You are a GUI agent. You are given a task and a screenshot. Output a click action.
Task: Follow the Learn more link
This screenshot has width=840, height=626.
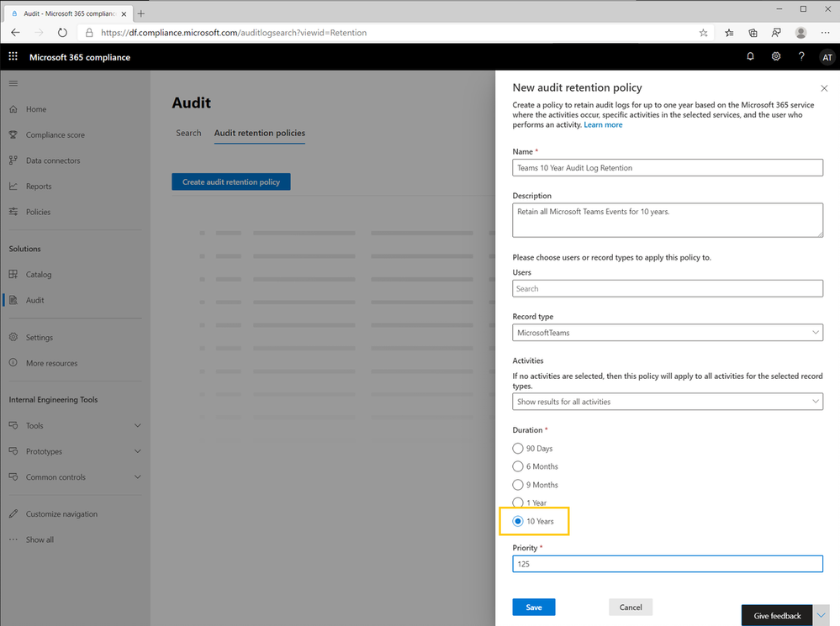(x=603, y=125)
